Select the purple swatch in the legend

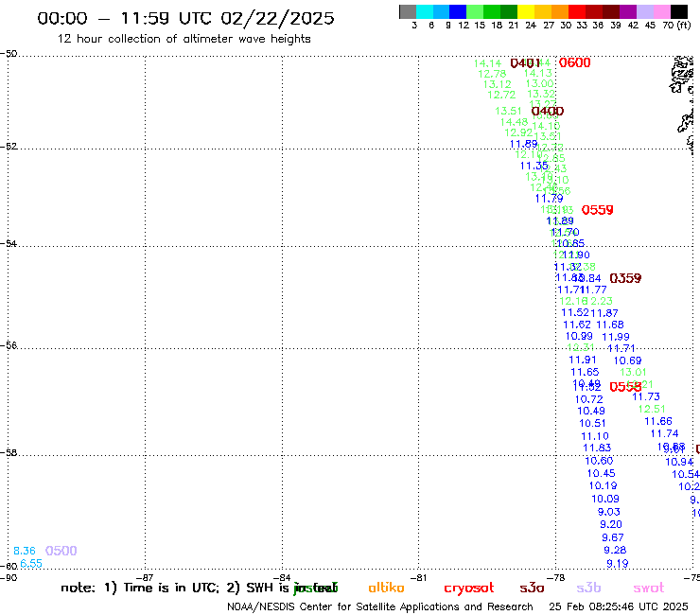(x=628, y=11)
